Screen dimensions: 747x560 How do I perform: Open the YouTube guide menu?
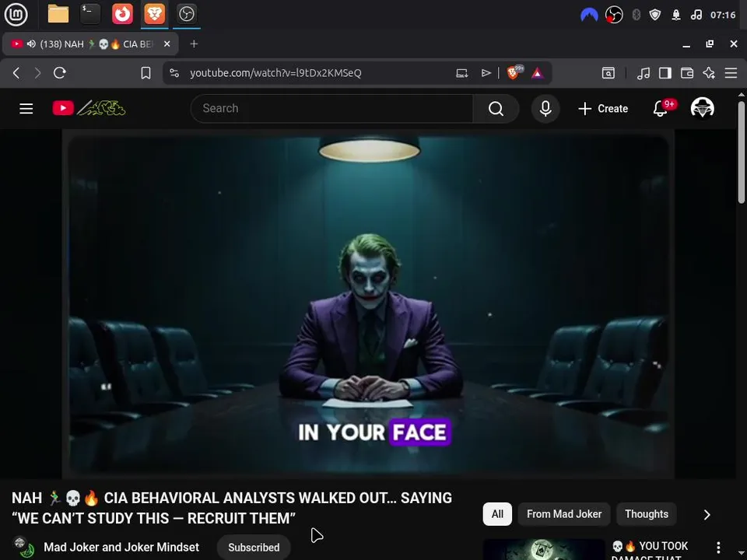(x=26, y=109)
